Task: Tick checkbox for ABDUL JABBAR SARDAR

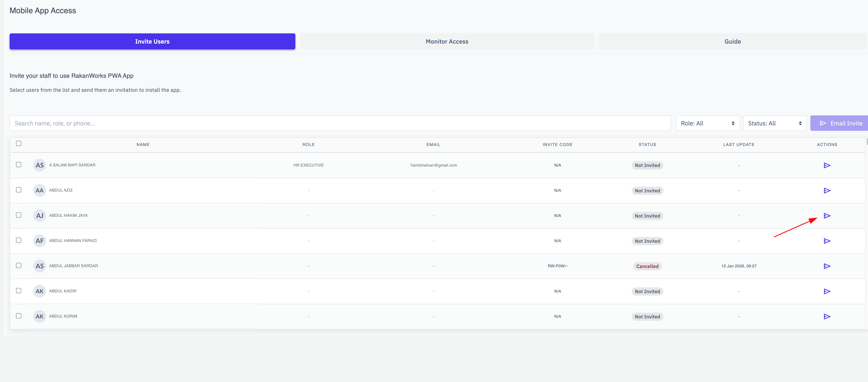Action: click(19, 265)
